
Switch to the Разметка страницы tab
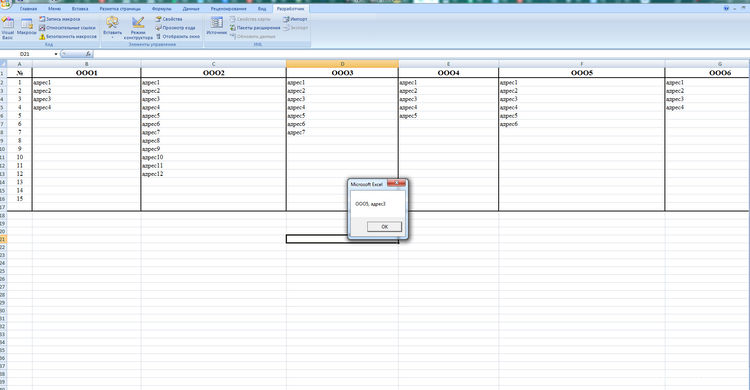pyautogui.click(x=120, y=9)
